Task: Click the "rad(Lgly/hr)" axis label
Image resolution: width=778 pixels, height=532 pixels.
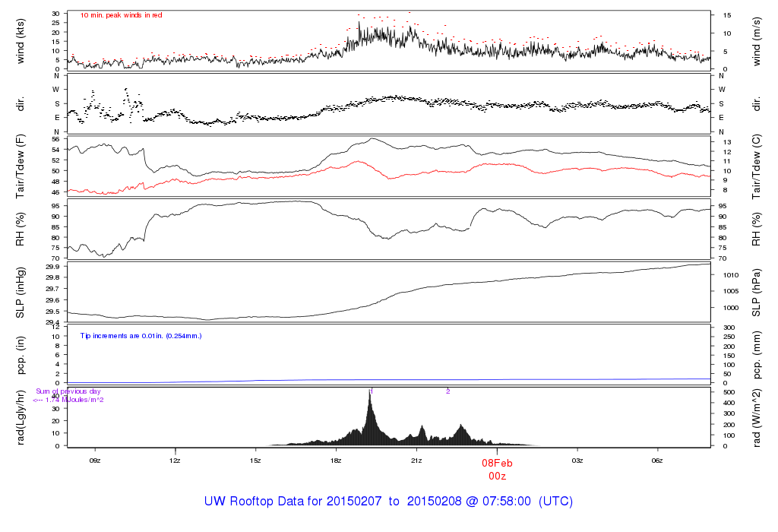Action: (21, 417)
